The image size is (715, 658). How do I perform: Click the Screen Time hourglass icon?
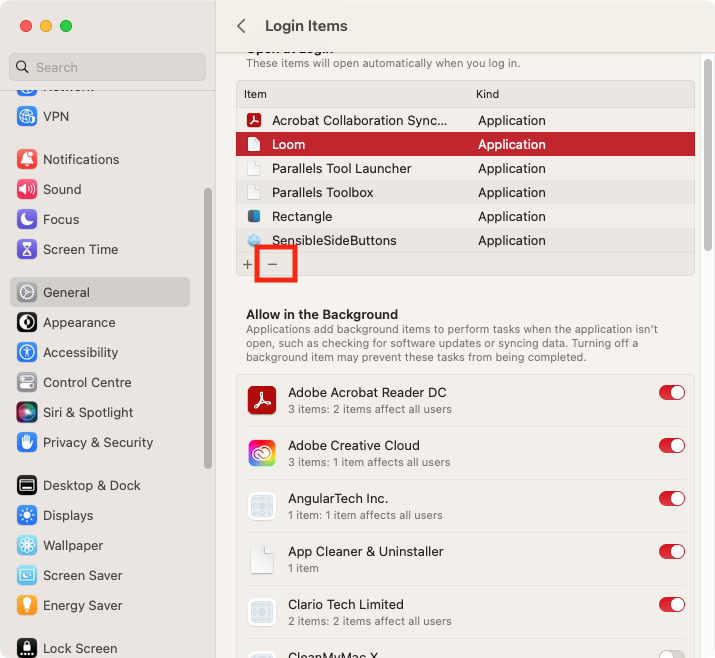[27, 249]
